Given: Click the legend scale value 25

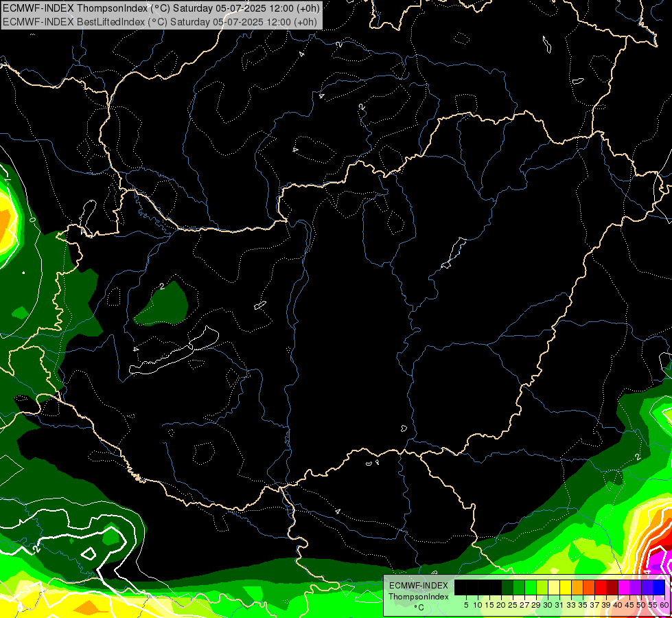Looking at the screenshot, I should pyautogui.click(x=513, y=605).
